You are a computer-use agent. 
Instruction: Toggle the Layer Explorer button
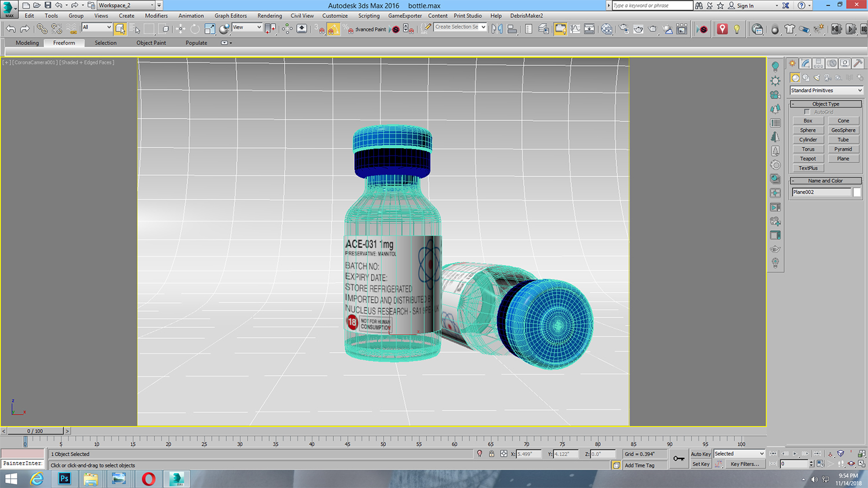(x=543, y=28)
